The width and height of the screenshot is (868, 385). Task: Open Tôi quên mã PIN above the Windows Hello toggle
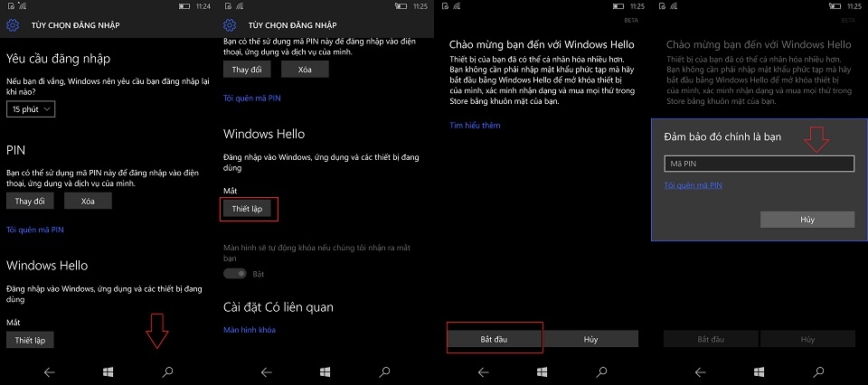[x=252, y=98]
